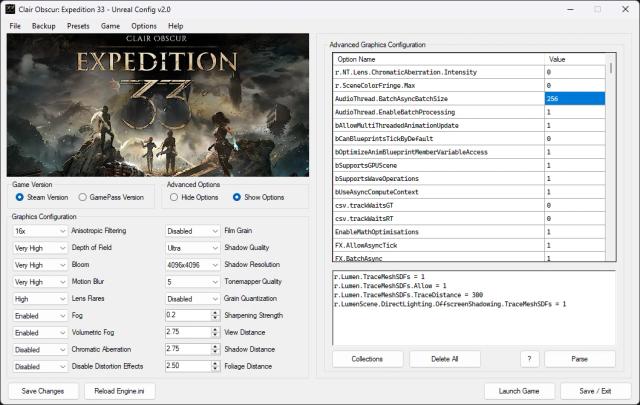Open the Collections button
The image size is (640, 405).
click(367, 359)
